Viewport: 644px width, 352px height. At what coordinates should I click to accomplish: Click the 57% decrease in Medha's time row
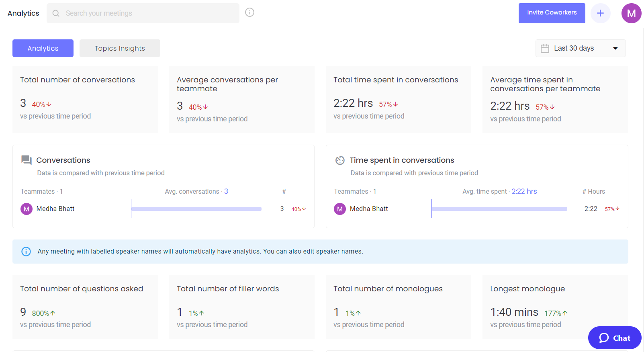612,209
